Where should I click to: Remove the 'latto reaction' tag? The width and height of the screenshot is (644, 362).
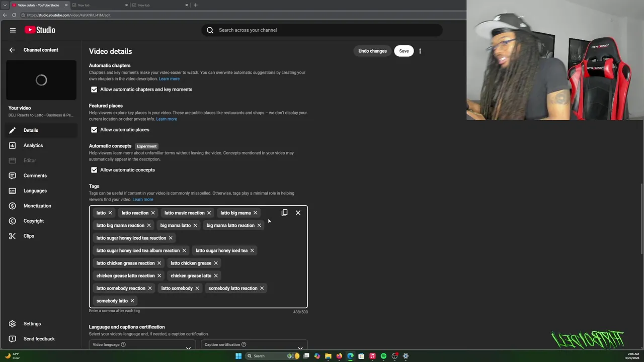(x=153, y=213)
